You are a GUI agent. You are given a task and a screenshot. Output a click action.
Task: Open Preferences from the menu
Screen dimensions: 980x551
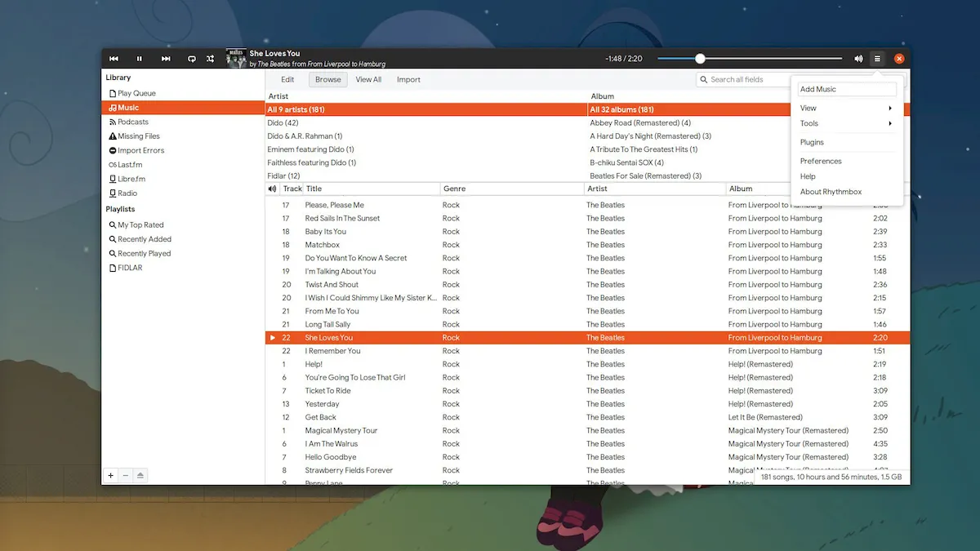(x=847, y=161)
